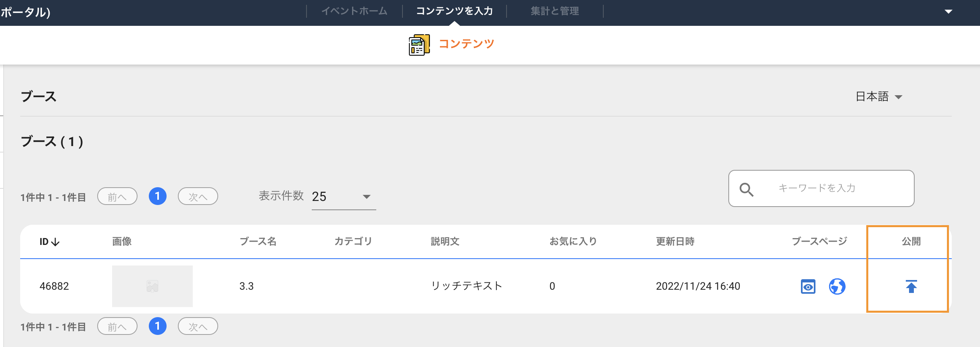Click the コンテンツ newspaper icon
The image size is (980, 347).
419,45
